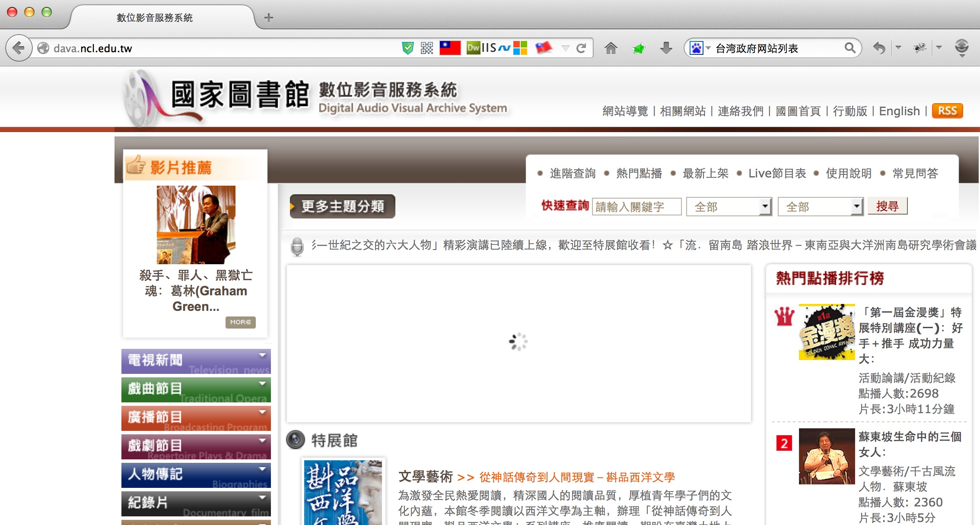
Task: Click the gray face menu icon
Action: tap(962, 47)
